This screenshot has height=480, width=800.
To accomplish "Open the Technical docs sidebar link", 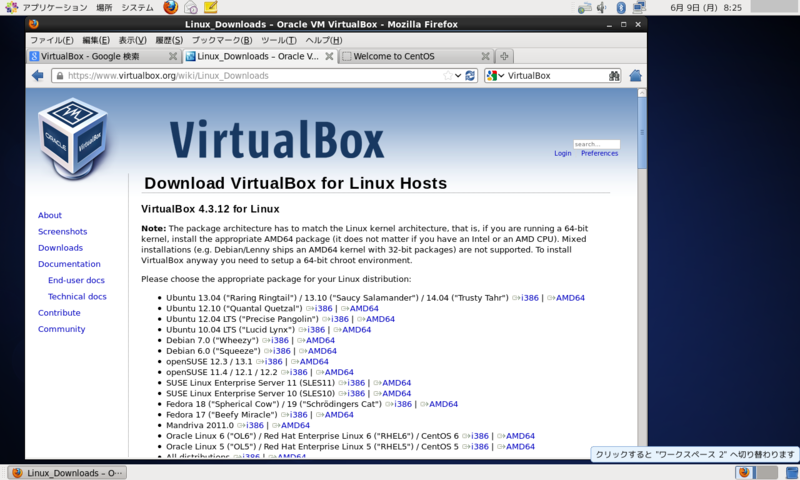I will tap(77, 297).
